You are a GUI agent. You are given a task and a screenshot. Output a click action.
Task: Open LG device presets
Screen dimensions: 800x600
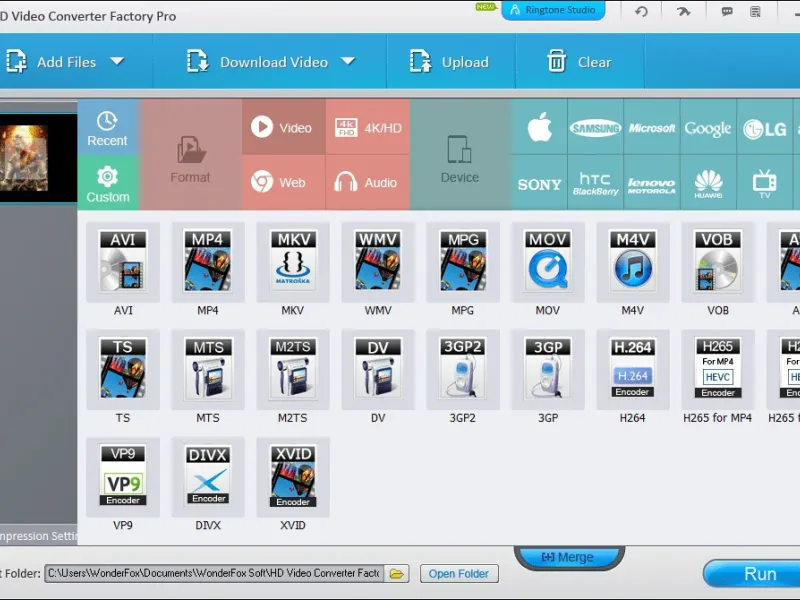pos(765,127)
